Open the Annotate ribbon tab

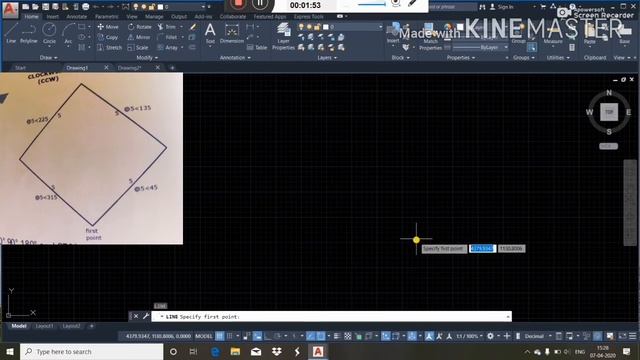(76, 17)
